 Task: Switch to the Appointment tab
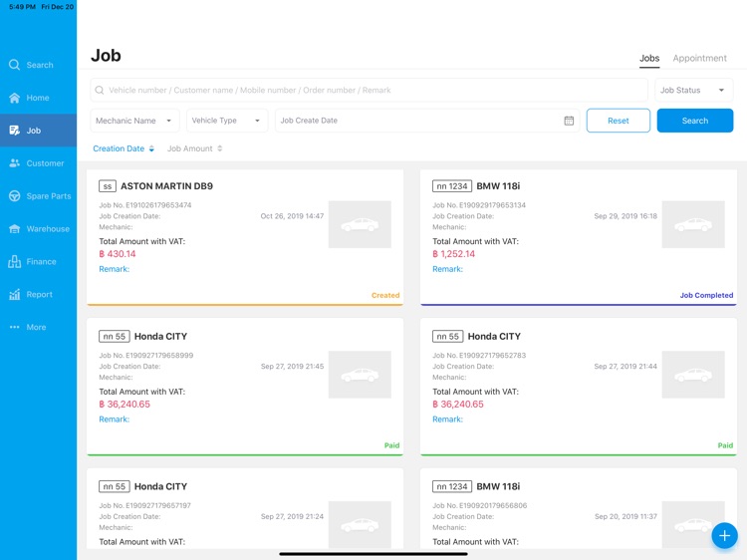coord(699,58)
